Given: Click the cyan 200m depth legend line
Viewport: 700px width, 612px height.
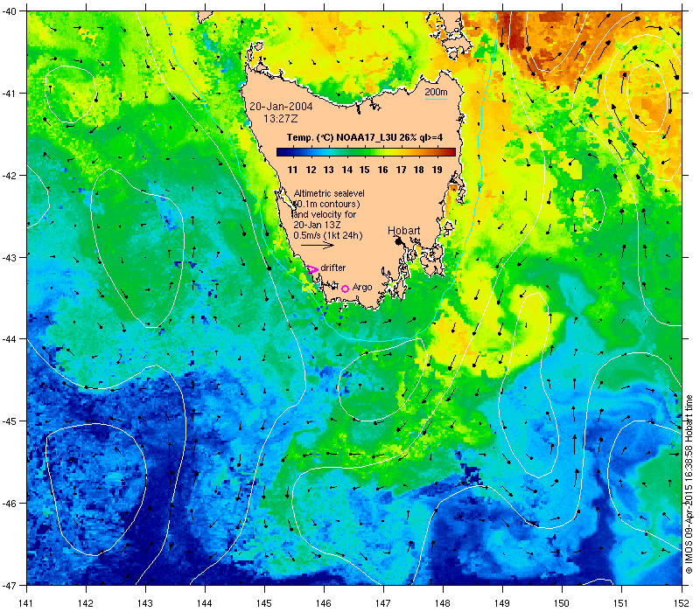Looking at the screenshot, I should point(436,99).
